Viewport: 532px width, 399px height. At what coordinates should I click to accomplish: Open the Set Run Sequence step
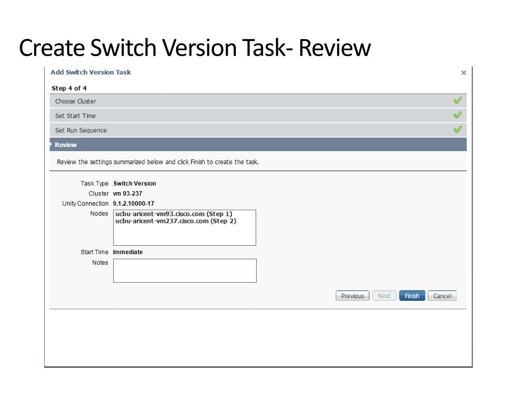(x=258, y=130)
